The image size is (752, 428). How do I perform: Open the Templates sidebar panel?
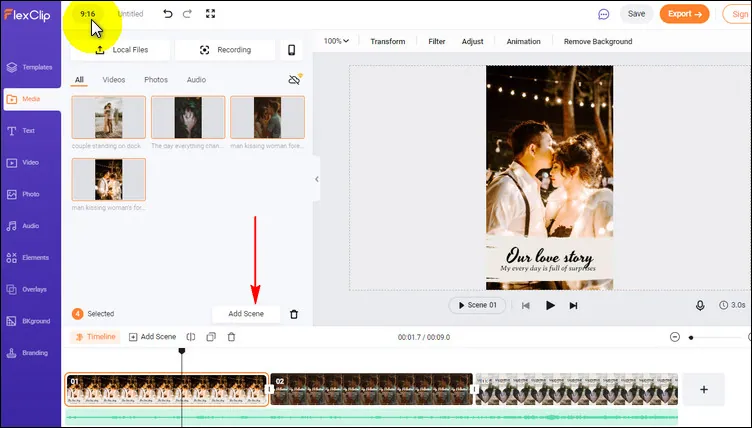tap(30, 67)
